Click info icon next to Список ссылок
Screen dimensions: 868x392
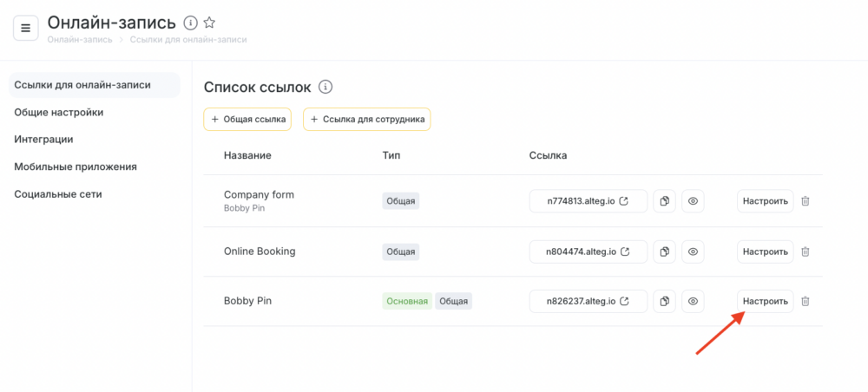(x=325, y=87)
